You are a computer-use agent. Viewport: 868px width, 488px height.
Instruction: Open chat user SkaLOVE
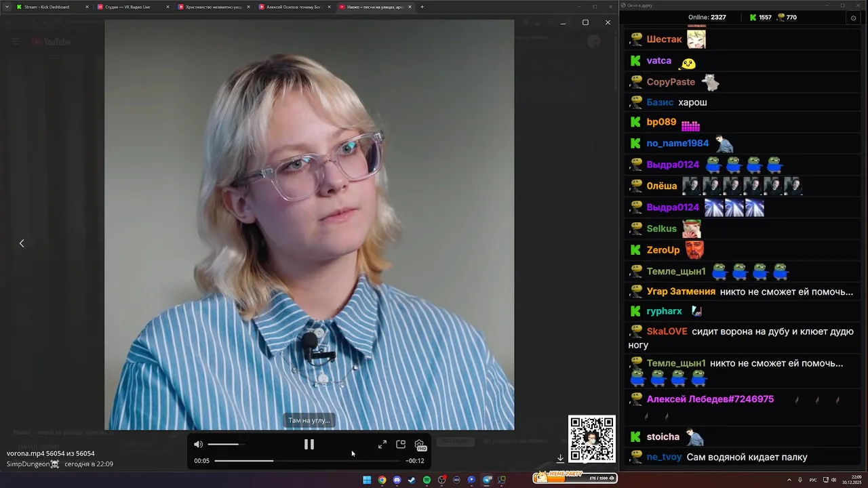(x=667, y=331)
